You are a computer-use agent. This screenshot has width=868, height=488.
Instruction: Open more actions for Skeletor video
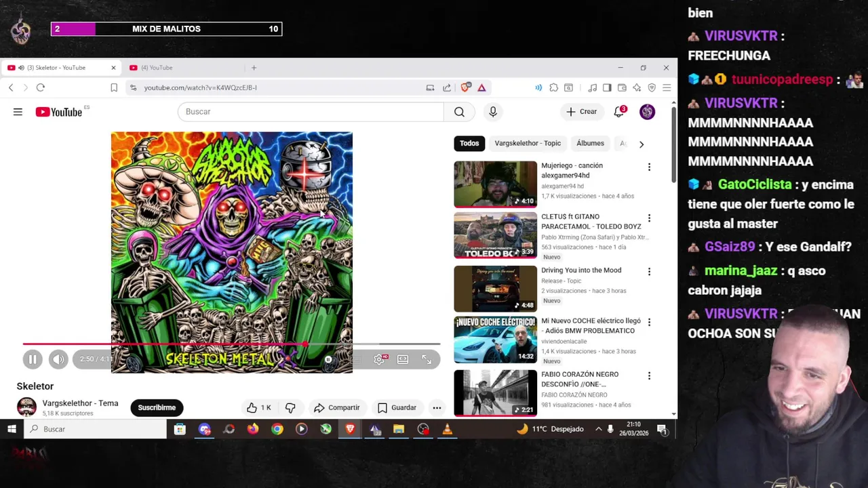(x=437, y=407)
